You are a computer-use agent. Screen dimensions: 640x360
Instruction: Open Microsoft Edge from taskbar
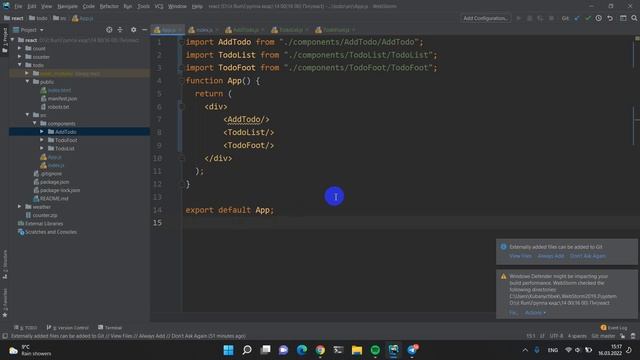point(302,350)
